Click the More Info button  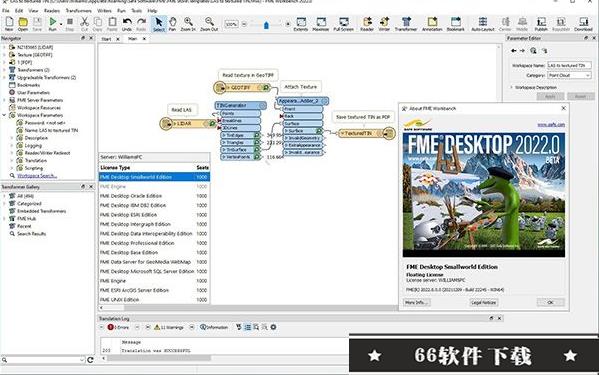[417, 302]
